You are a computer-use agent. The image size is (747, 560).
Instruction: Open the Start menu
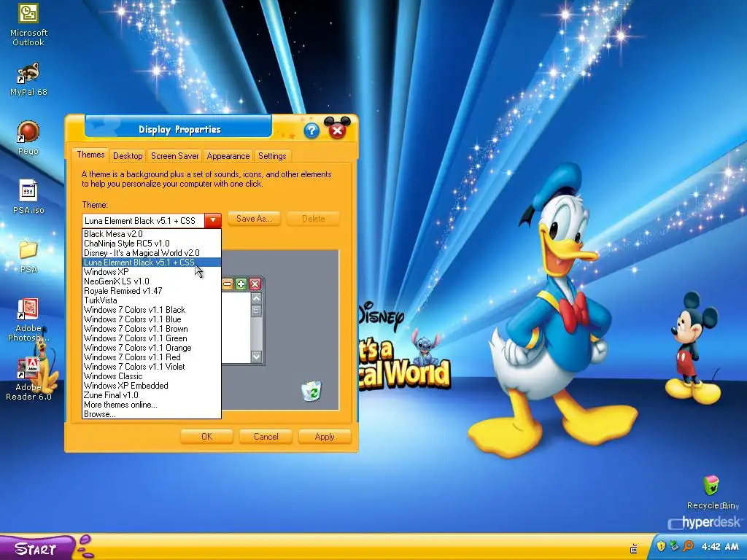[38, 548]
